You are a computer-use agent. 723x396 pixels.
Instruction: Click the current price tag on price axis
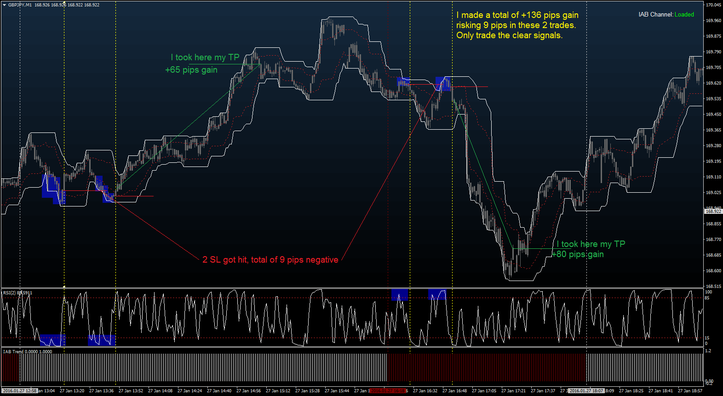pyautogui.click(x=713, y=211)
